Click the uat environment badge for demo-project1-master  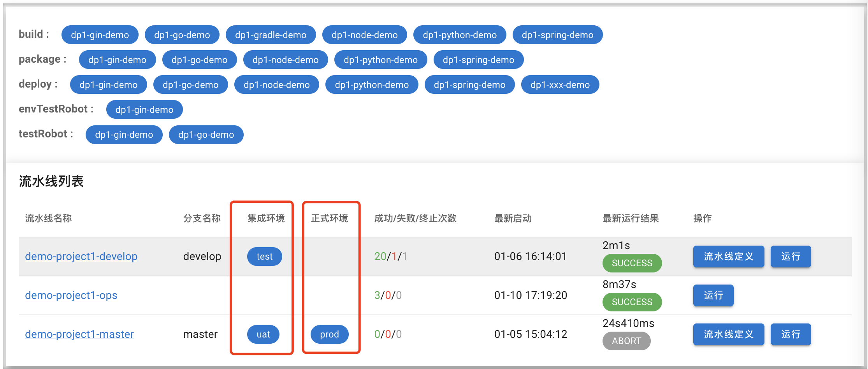tap(263, 334)
